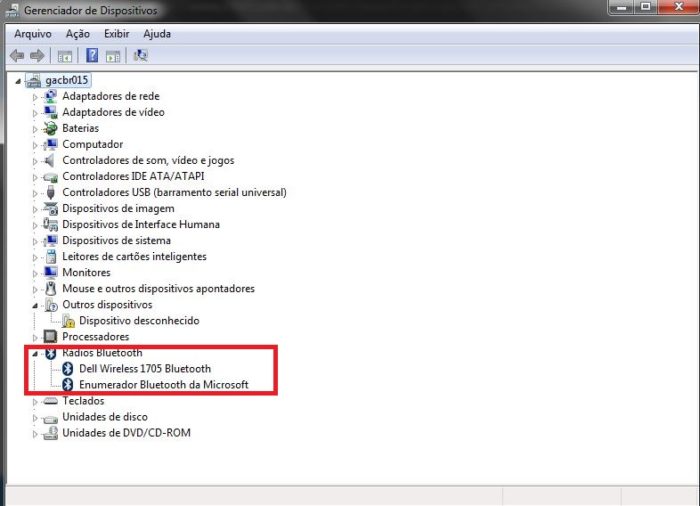The height and width of the screenshot is (506, 700).
Task: Collapse the gacbr015 root node arrow
Action: click(x=18, y=81)
